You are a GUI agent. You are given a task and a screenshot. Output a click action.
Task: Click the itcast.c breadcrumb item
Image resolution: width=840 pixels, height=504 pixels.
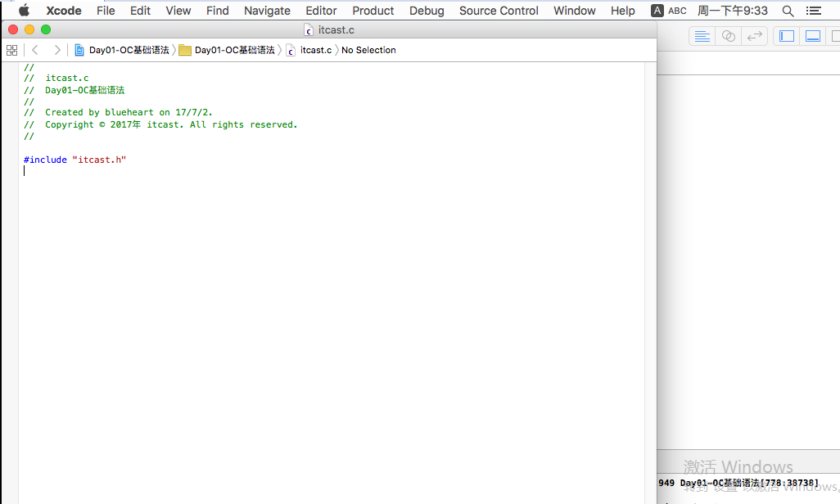(309, 51)
